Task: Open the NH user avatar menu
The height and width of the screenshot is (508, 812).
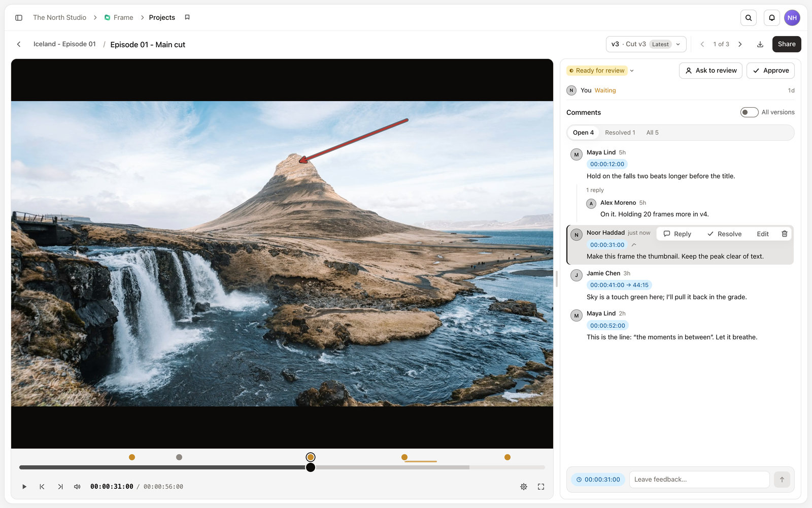Action: (792, 18)
